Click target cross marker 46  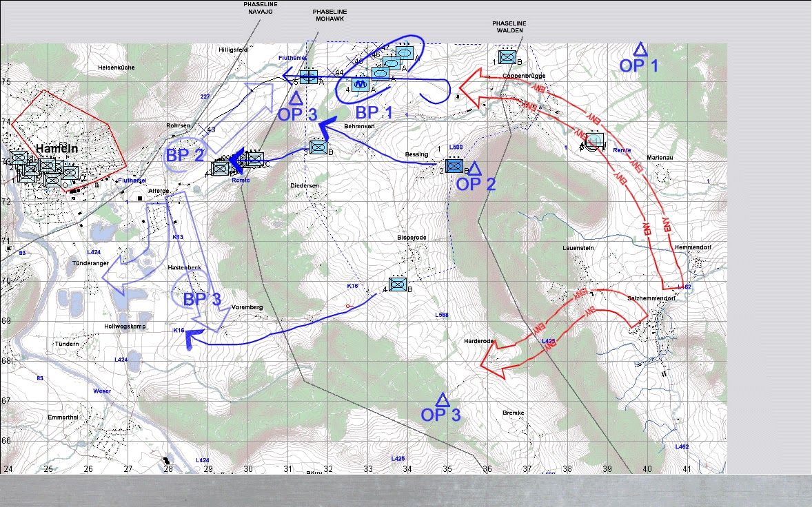(x=369, y=54)
